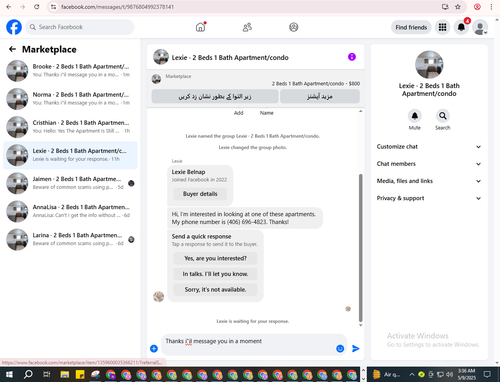The height and width of the screenshot is (382, 500).
Task: Open Task View on the taskbar
Action: (46, 374)
